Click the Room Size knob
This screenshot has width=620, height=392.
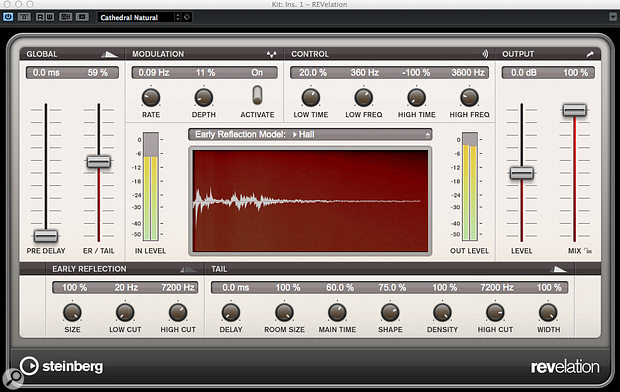(284, 312)
